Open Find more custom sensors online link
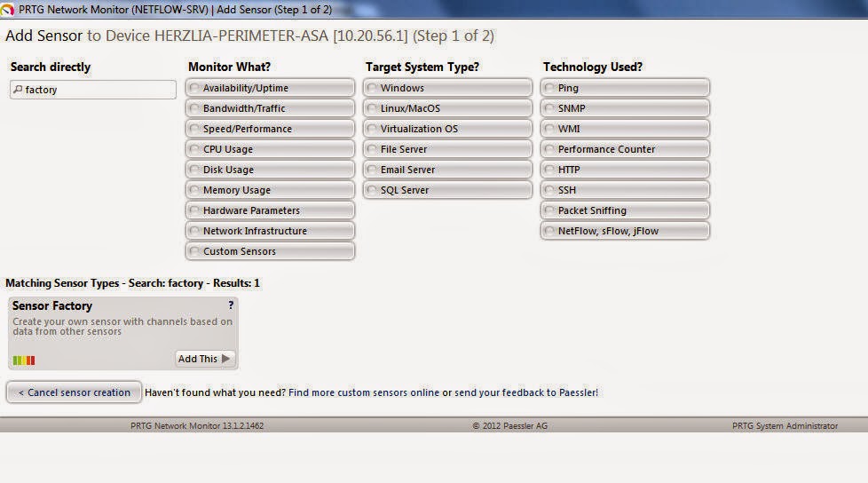Image resolution: width=868 pixels, height=483 pixels. point(364,392)
